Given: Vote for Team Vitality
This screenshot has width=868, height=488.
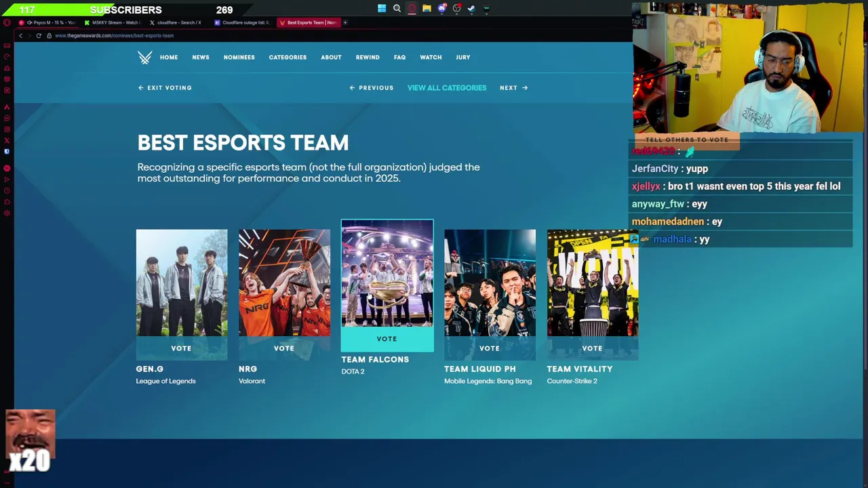Looking at the screenshot, I should coord(592,348).
